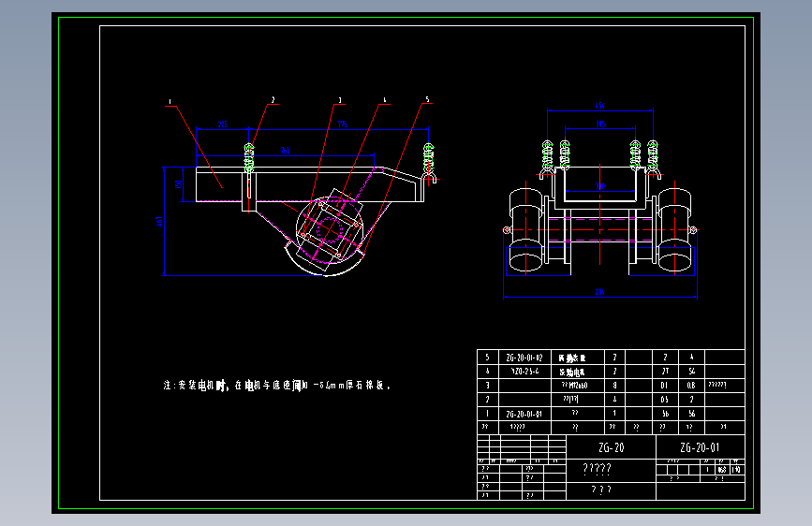Click the 775 dimension in side view

[x=342, y=124]
